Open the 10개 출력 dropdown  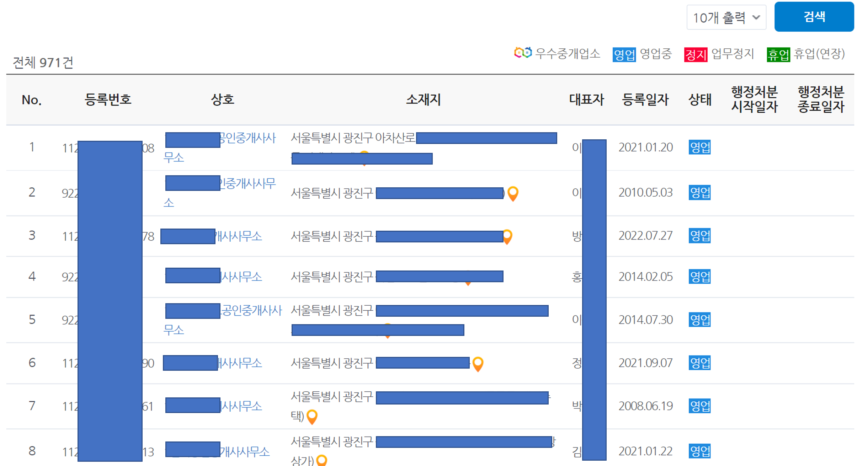726,17
